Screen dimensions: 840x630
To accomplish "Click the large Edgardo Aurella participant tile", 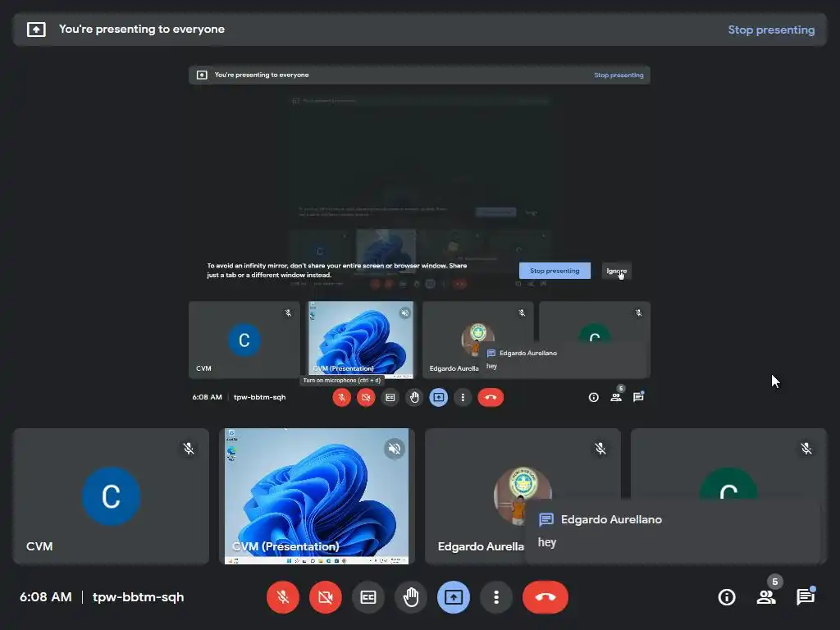I will [x=523, y=496].
